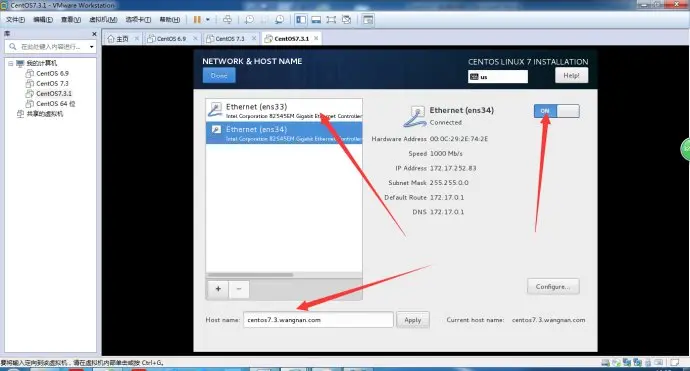Click the second network adapter status icon
690x371 pixels.
coord(637,363)
